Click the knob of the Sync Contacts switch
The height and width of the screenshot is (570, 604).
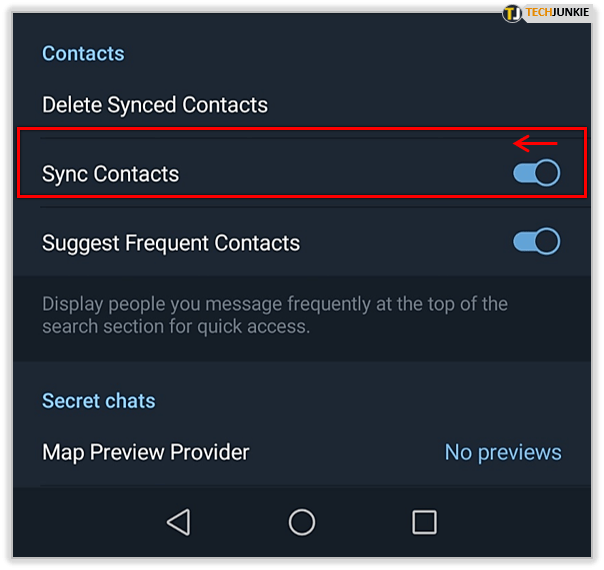pos(547,173)
